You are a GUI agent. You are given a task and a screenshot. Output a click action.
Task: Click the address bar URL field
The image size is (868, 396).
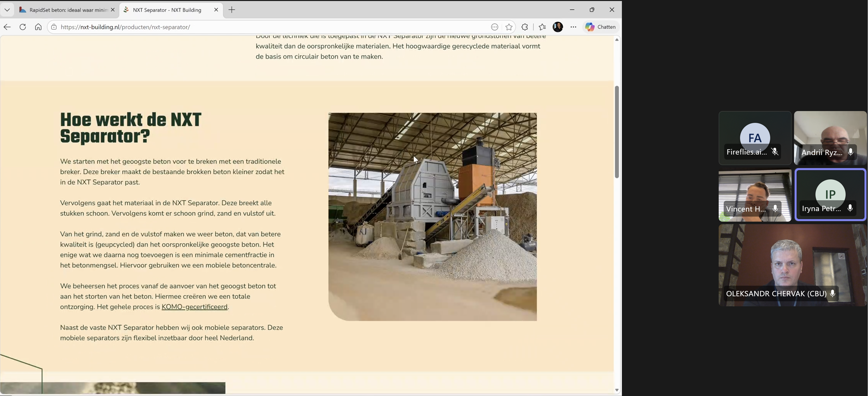coord(269,27)
